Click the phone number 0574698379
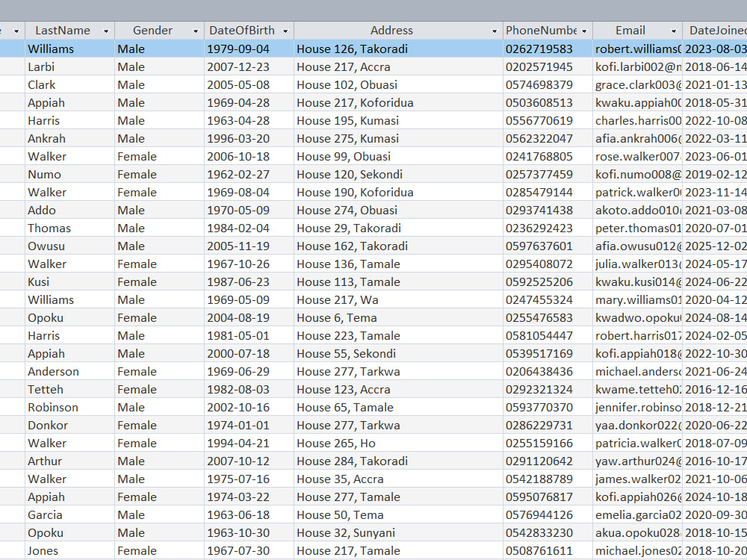747x560 pixels. (548, 85)
